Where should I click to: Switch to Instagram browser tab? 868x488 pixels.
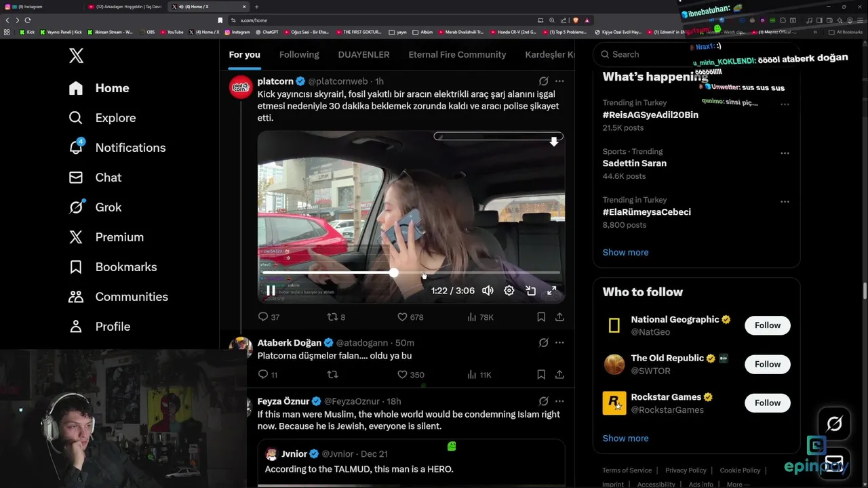(41, 7)
